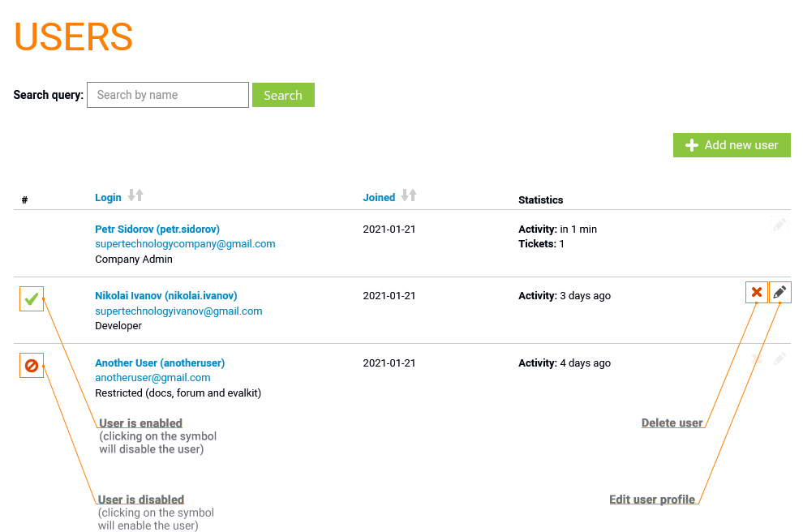The height and width of the screenshot is (532, 803).
Task: Click faded pencil icon in Another User row
Action: coord(779,358)
